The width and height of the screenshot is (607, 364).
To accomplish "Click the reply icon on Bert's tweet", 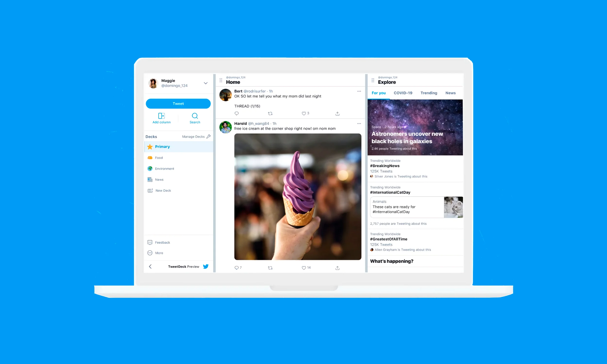I will tap(237, 114).
